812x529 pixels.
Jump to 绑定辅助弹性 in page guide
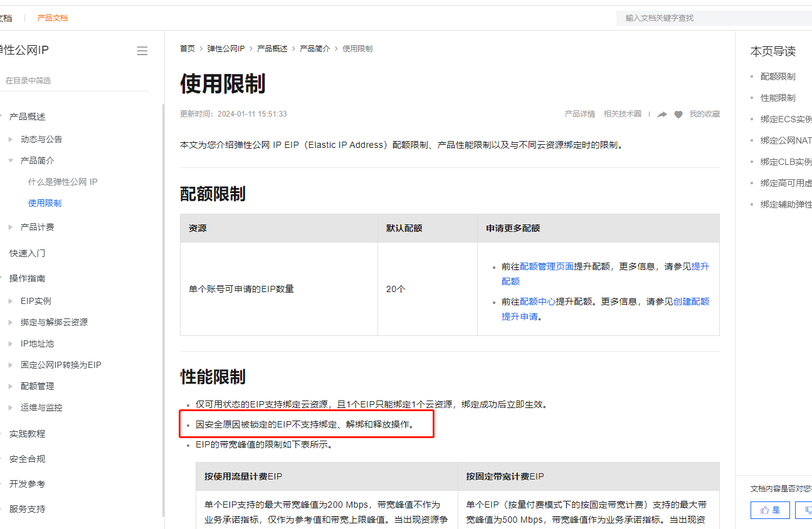tap(786, 204)
